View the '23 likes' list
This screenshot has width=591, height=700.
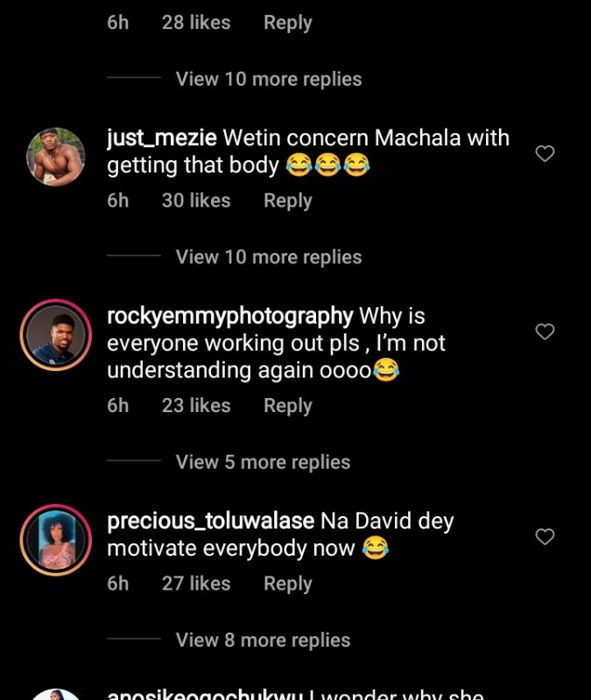[196, 406]
